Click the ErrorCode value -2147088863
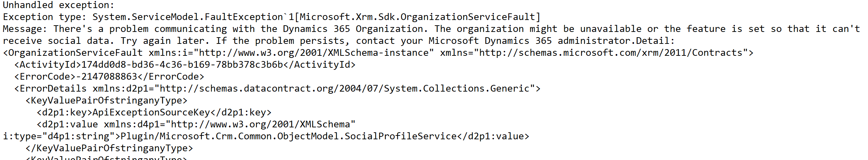Viewport: 868px width, 160px height. click(106, 76)
